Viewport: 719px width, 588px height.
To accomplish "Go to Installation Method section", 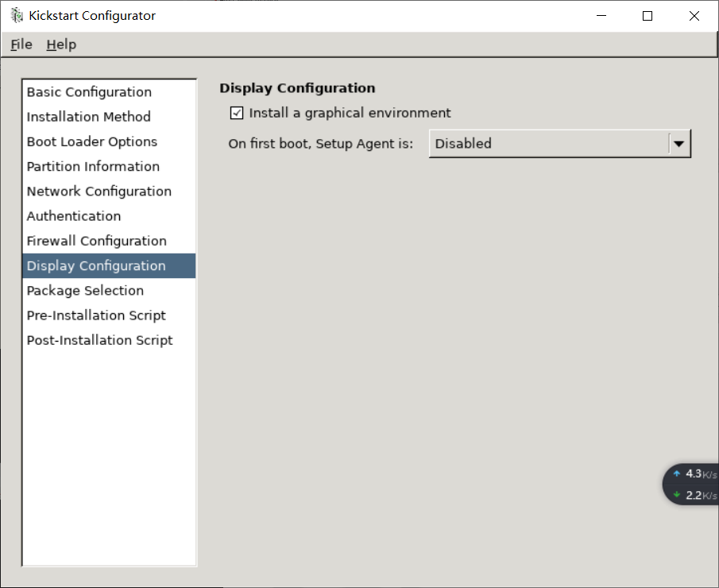I will (x=109, y=117).
